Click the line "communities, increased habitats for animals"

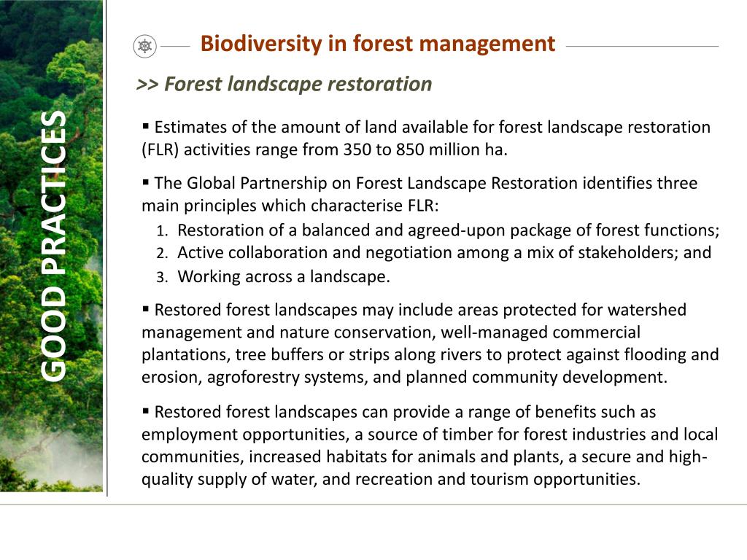coord(425,456)
